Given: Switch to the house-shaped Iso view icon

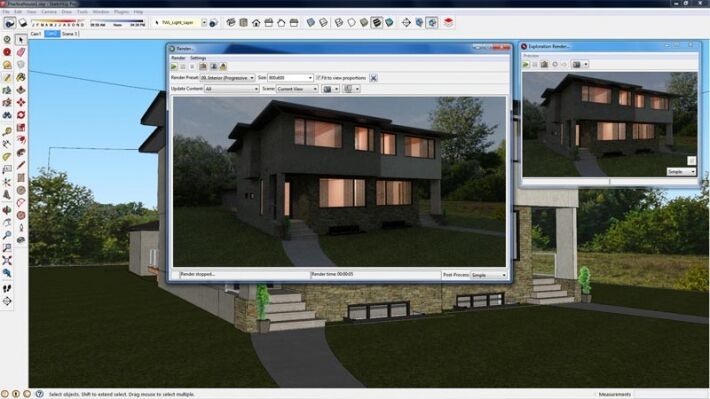Looking at the screenshot, I should pos(256,23).
